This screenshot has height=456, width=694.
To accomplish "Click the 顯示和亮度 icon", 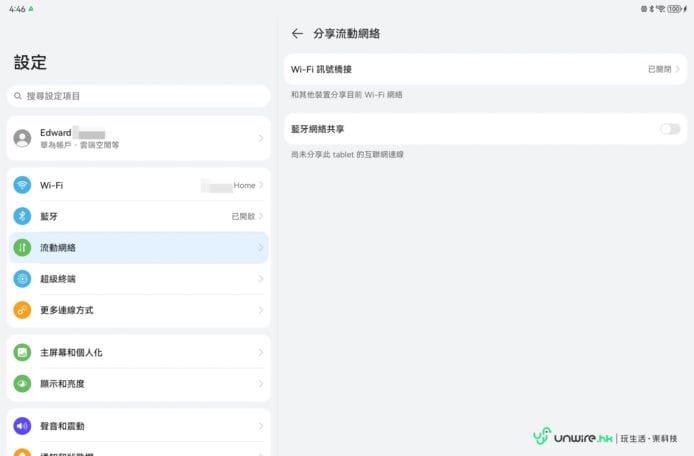I will (x=22, y=383).
